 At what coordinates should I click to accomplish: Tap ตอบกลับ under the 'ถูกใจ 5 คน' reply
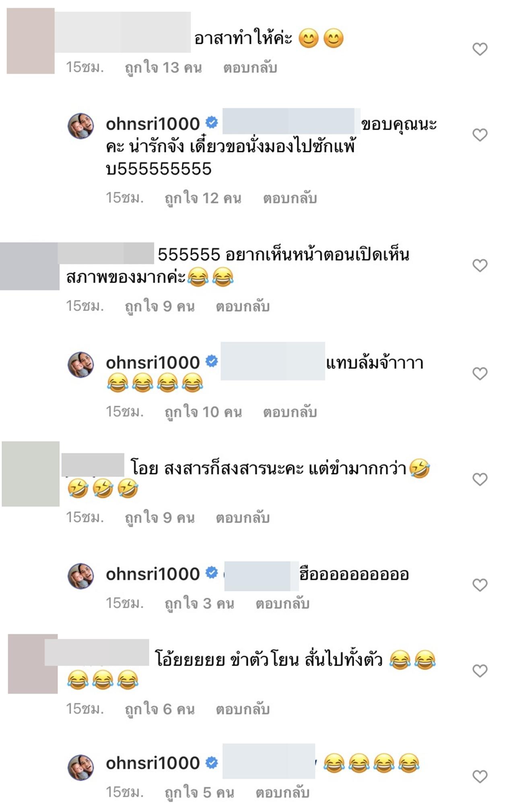coord(282,792)
